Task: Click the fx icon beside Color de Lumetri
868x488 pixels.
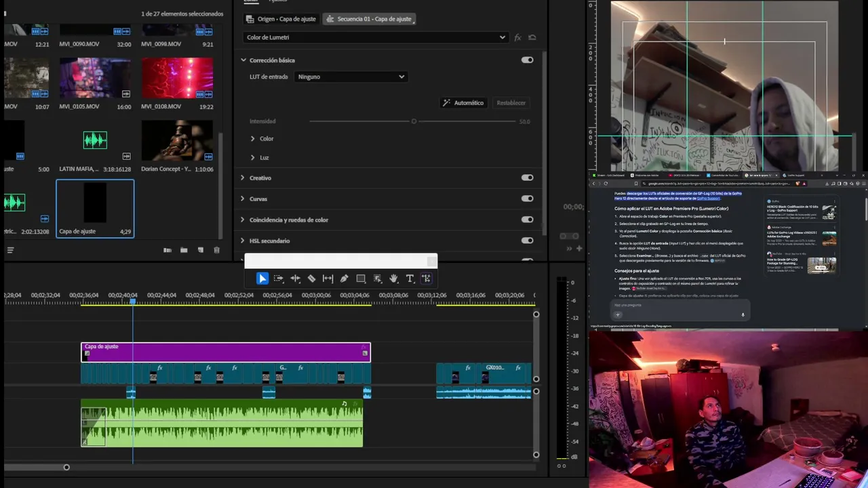Action: coord(517,37)
